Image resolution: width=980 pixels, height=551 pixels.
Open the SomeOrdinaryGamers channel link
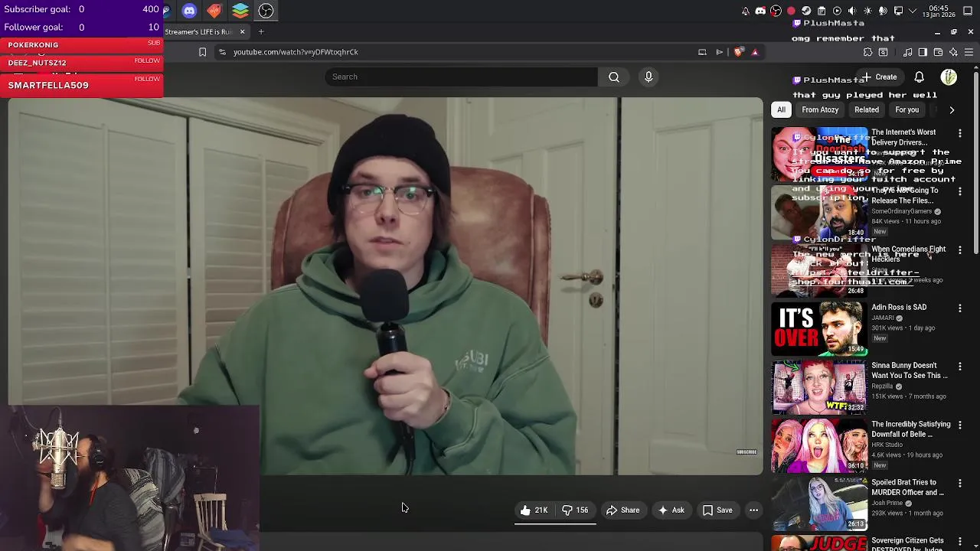pos(901,211)
